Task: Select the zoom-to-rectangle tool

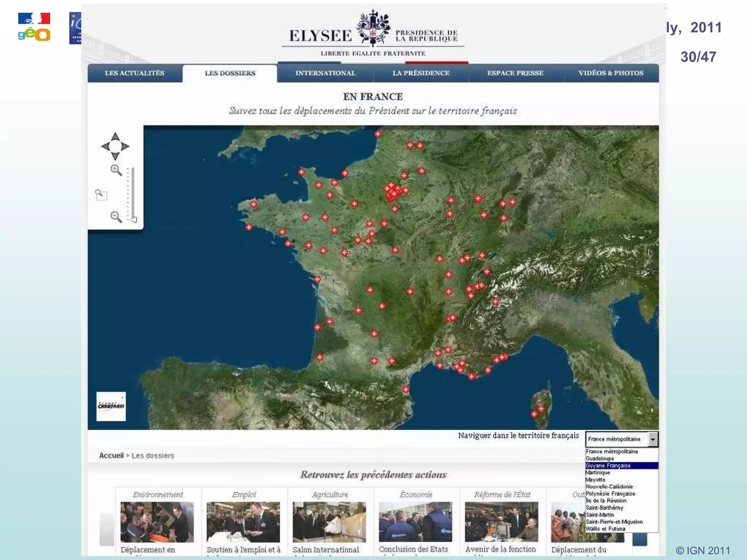Action: click(x=101, y=195)
